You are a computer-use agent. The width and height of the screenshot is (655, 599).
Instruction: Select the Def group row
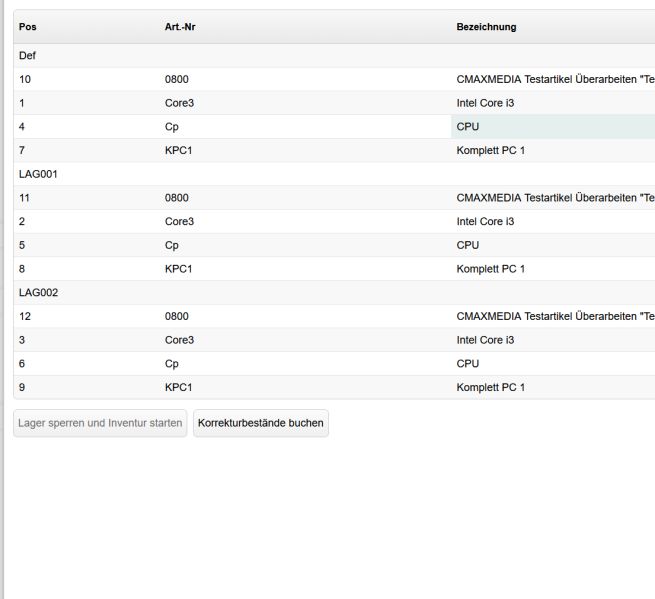pos(334,56)
